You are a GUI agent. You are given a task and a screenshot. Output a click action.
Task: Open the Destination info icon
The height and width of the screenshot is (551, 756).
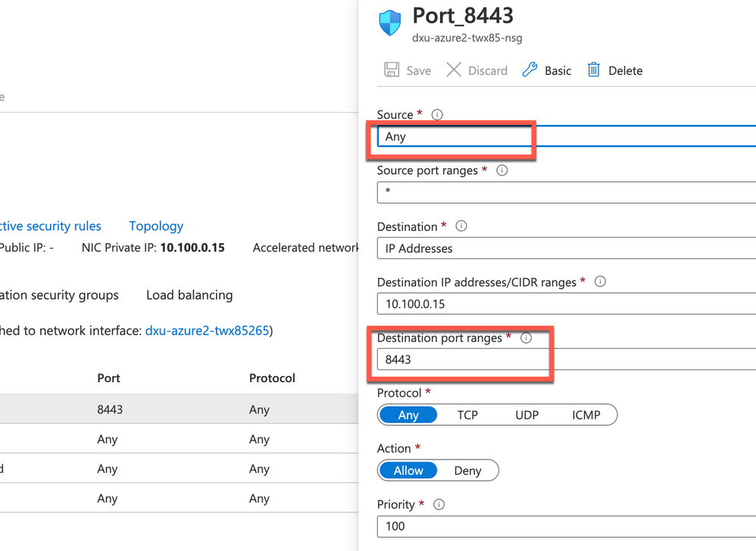461,226
